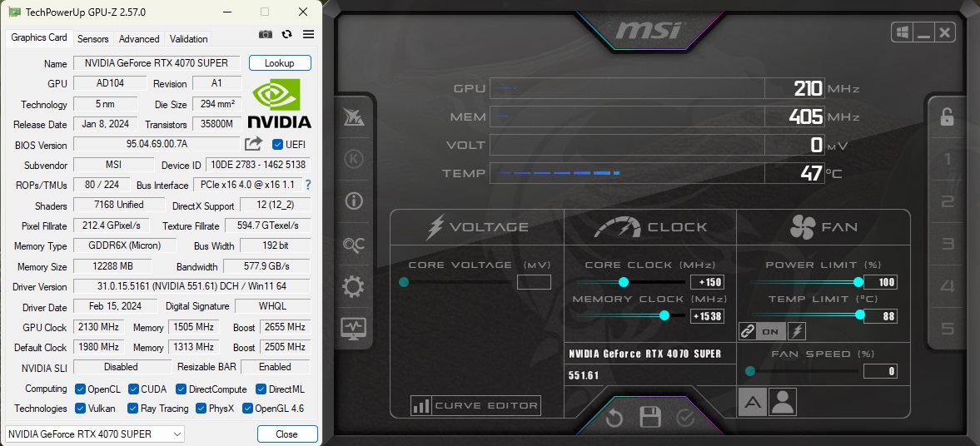This screenshot has height=446, width=980.
Task: Select profile slot 2
Action: pyautogui.click(x=948, y=201)
